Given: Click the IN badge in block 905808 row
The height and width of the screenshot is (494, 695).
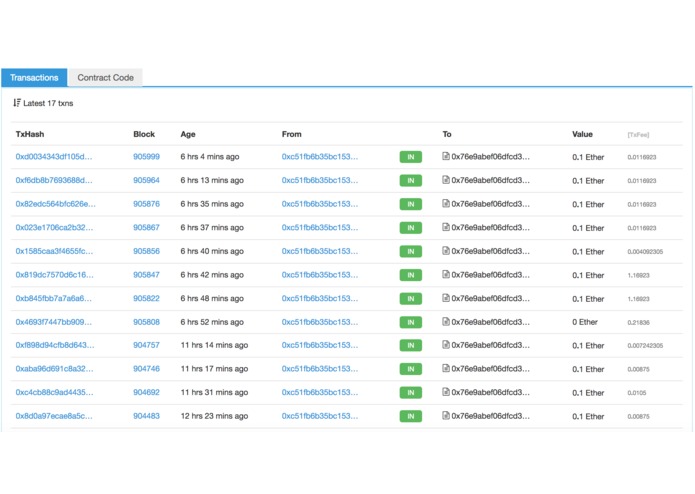Looking at the screenshot, I should coord(410,322).
